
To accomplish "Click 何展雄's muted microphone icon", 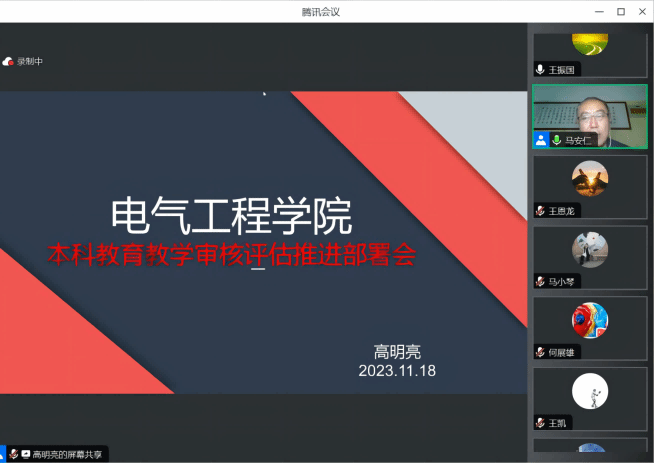I will [540, 353].
